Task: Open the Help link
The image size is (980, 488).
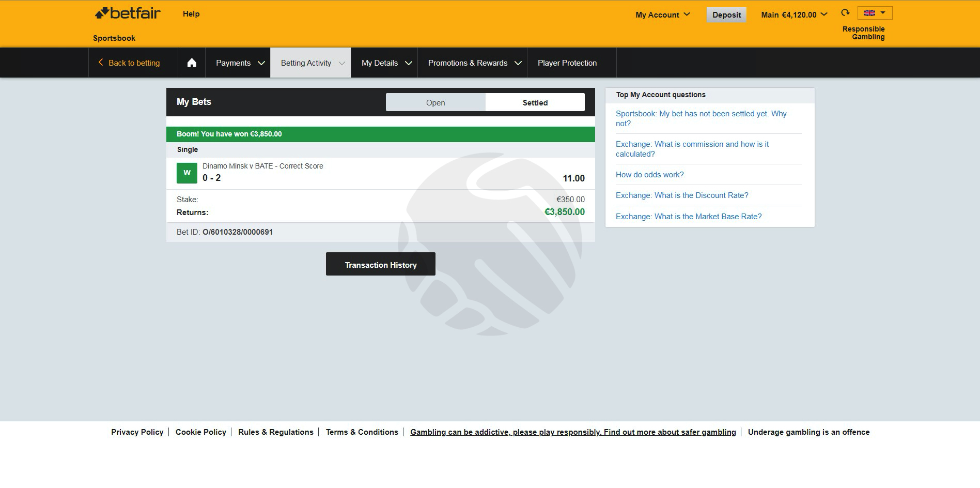Action: pyautogui.click(x=191, y=14)
